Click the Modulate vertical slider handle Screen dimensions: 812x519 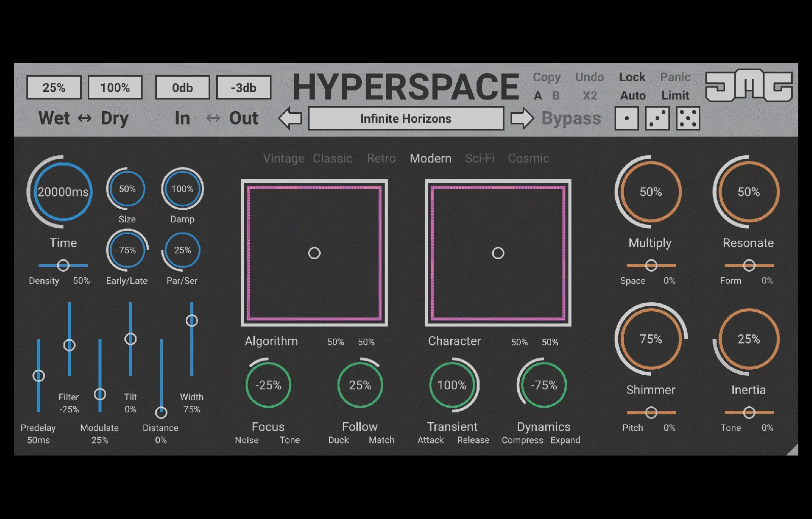tap(100, 394)
